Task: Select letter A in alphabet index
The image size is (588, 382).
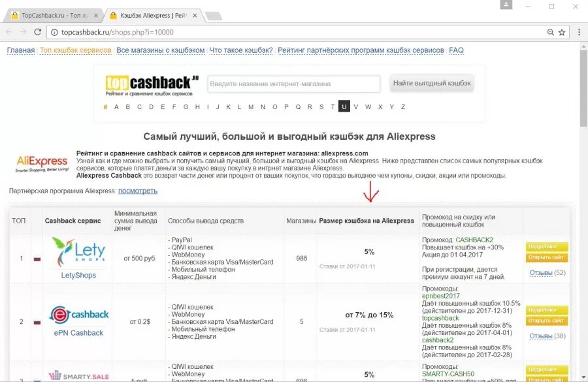Action: 116,107
